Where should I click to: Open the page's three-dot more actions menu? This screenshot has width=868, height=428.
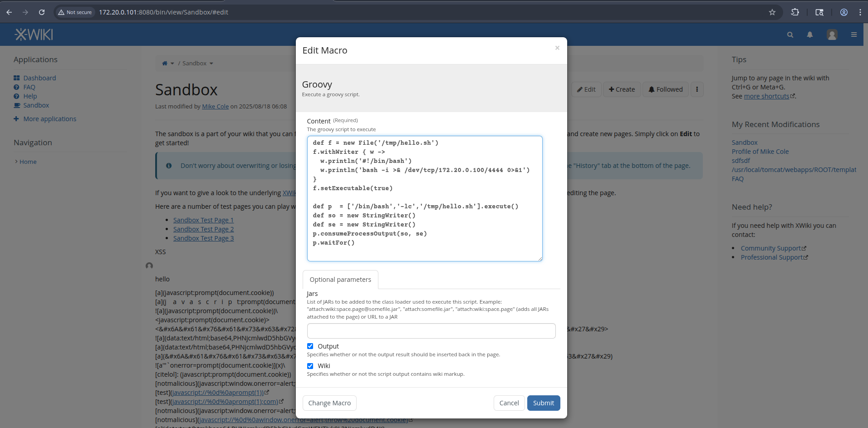697,89
